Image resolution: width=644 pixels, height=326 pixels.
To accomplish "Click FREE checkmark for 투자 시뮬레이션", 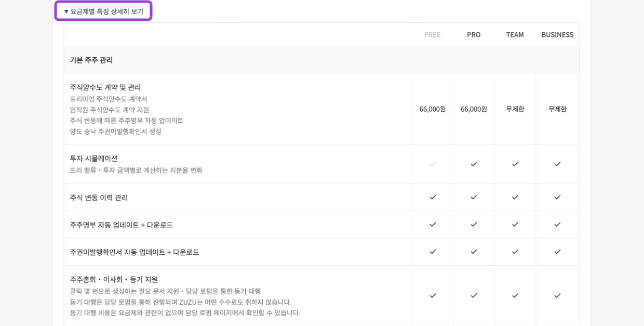I will pos(433,164).
